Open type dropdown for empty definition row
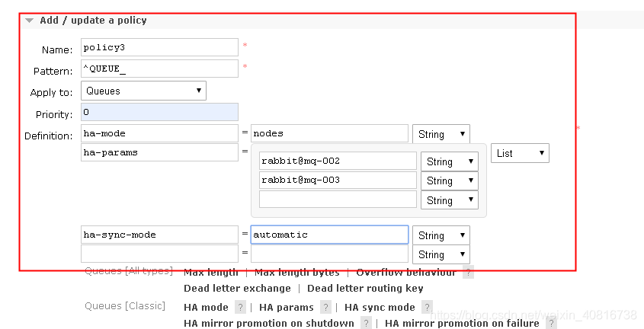Image resolution: width=644 pixels, height=329 pixels. pos(441,254)
